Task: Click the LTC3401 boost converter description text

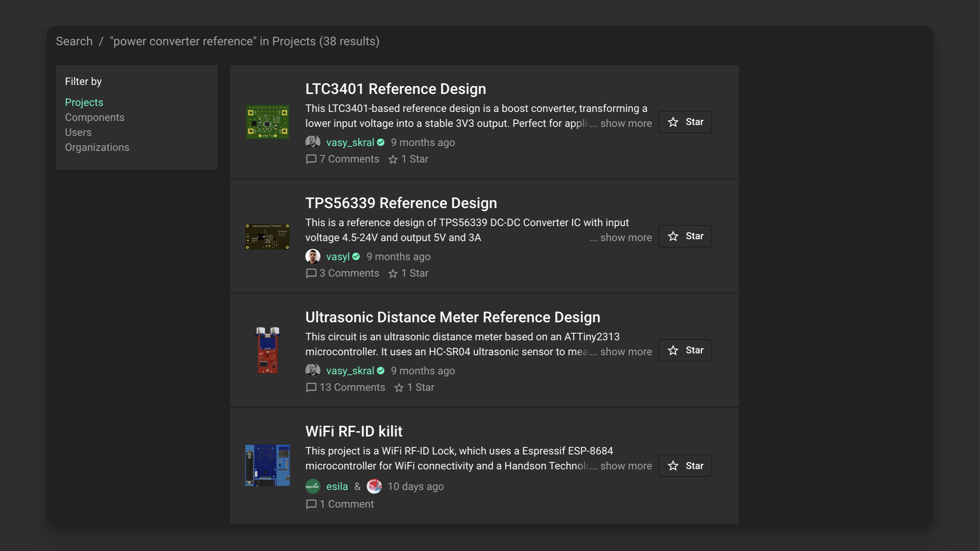Action: click(x=476, y=116)
